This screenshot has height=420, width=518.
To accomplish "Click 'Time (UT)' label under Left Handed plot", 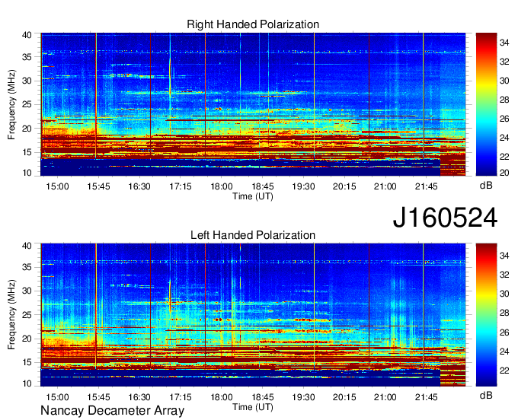I will coord(253,407).
